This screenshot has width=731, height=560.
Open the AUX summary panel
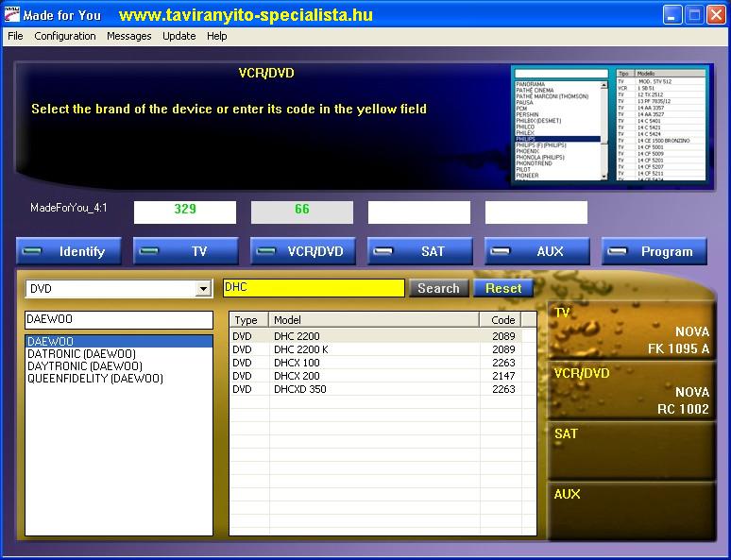632,511
